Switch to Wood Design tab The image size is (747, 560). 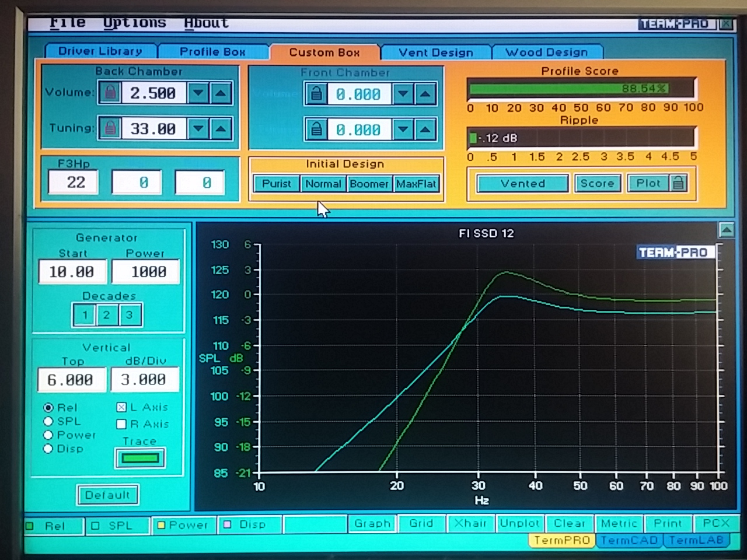tap(547, 52)
